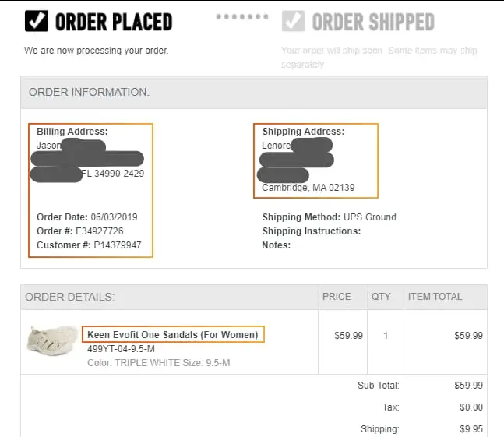Image resolution: width=504 pixels, height=437 pixels.
Task: Open the Keen Evofit sandal thumbnail
Action: (x=51, y=340)
